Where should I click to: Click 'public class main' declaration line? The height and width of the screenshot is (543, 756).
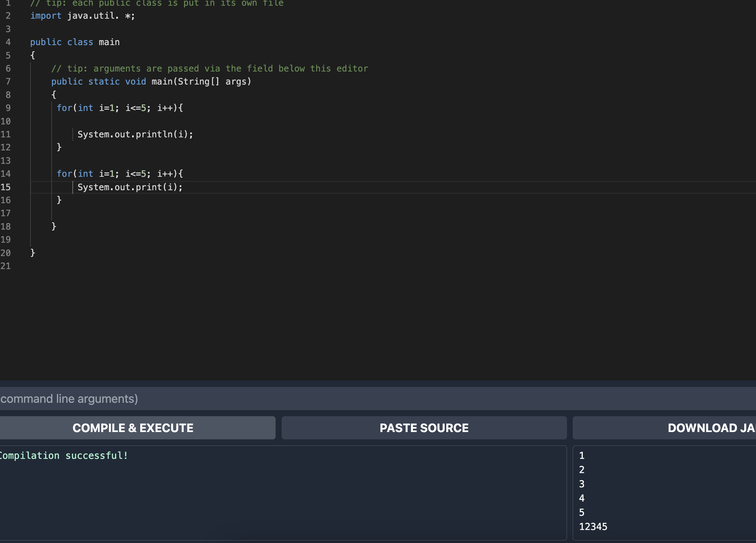(75, 42)
